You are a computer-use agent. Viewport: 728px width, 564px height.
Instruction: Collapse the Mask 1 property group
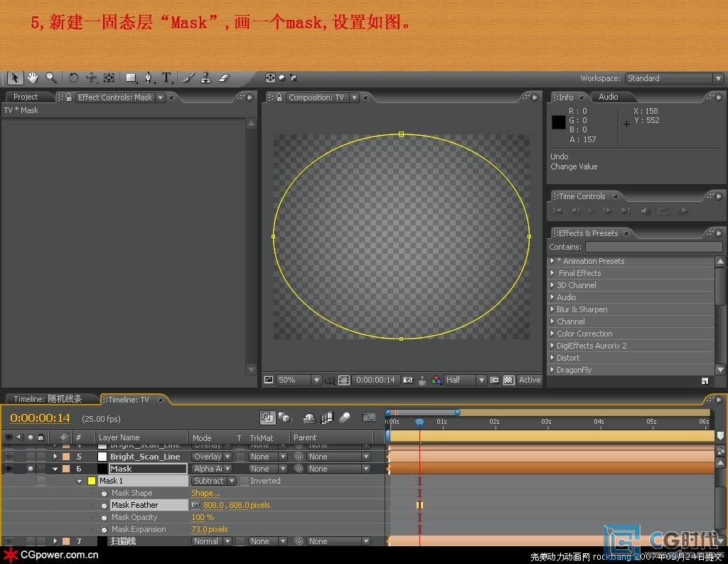click(x=80, y=481)
